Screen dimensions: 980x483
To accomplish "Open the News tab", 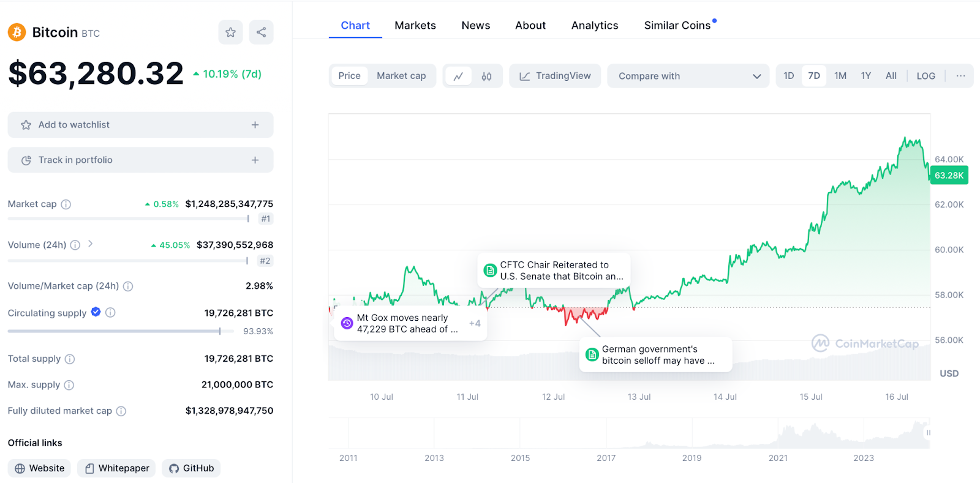I will point(476,25).
